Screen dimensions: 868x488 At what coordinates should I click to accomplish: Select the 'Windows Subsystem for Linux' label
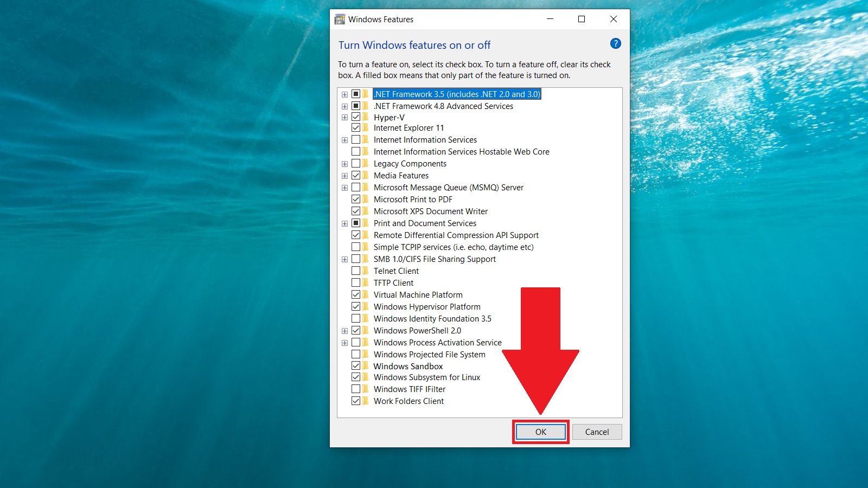coord(427,377)
